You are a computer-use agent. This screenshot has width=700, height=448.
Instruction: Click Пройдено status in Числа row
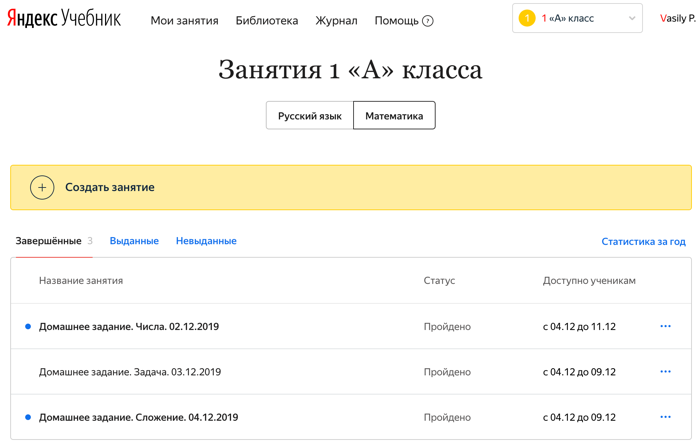[x=447, y=327]
